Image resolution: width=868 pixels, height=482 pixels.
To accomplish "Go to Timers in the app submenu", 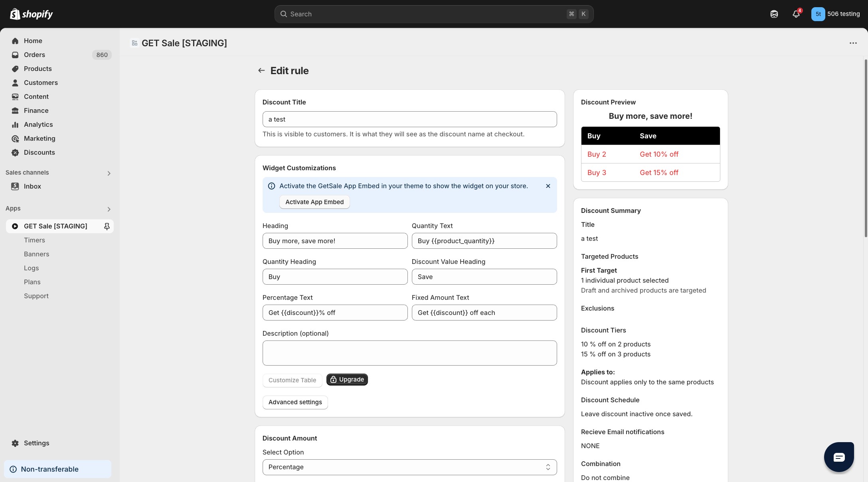I will coord(34,240).
